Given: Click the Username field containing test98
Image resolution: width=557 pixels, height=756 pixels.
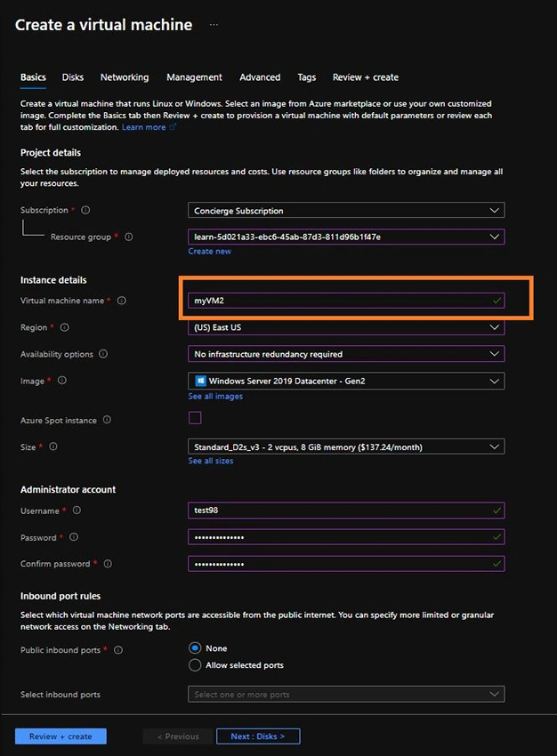Looking at the screenshot, I should point(346,511).
